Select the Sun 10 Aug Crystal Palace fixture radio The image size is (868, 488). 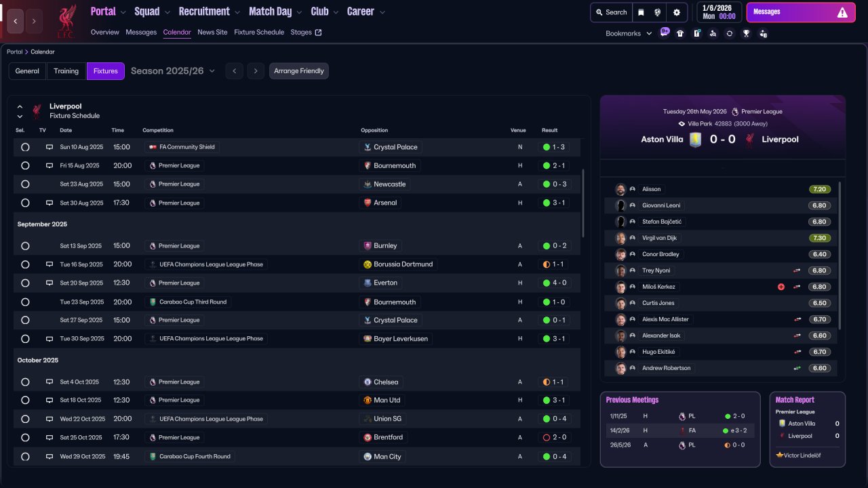click(x=25, y=147)
